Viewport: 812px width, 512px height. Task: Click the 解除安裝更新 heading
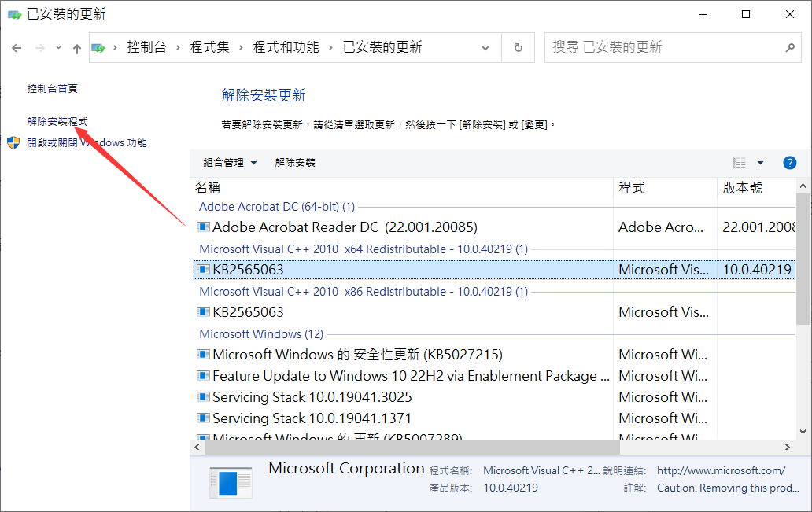[264, 95]
